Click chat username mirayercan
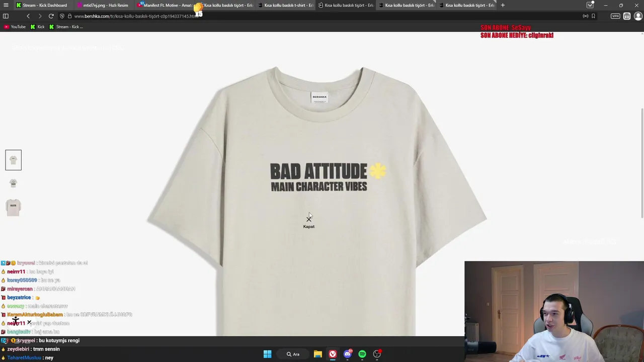 (x=20, y=289)
